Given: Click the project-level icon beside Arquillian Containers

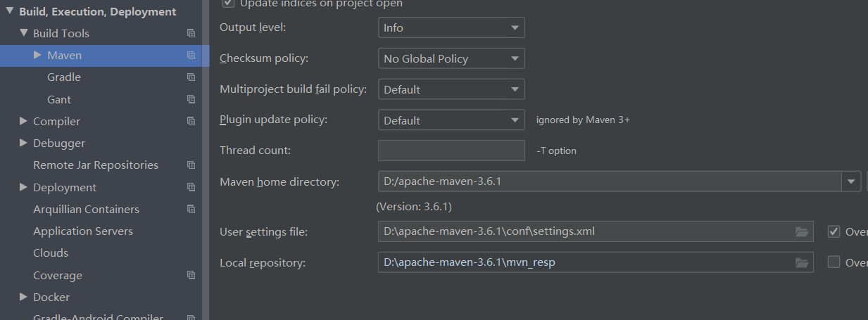Looking at the screenshot, I should (x=191, y=209).
